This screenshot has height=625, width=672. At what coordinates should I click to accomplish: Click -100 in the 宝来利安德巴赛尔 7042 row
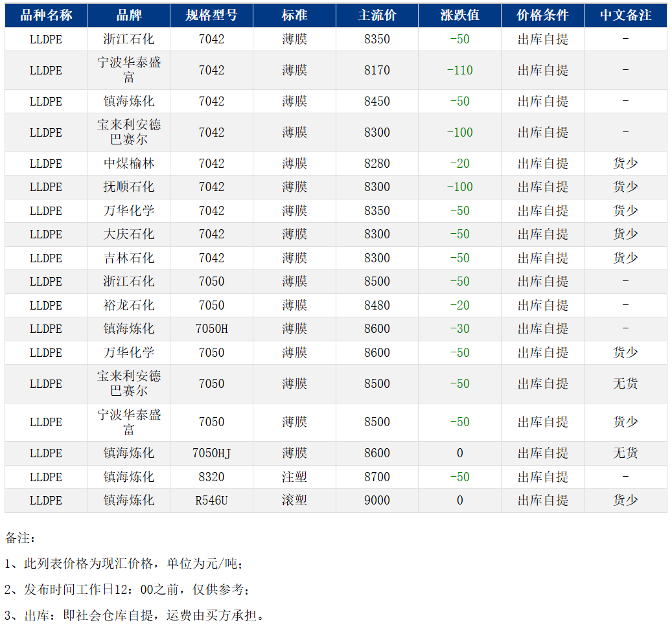coord(460,133)
